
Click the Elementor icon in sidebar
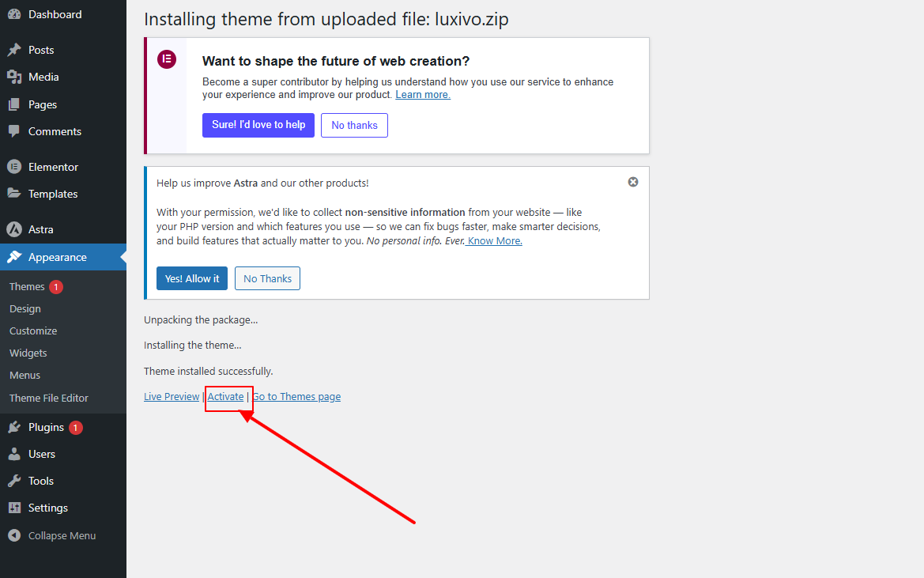(x=14, y=167)
